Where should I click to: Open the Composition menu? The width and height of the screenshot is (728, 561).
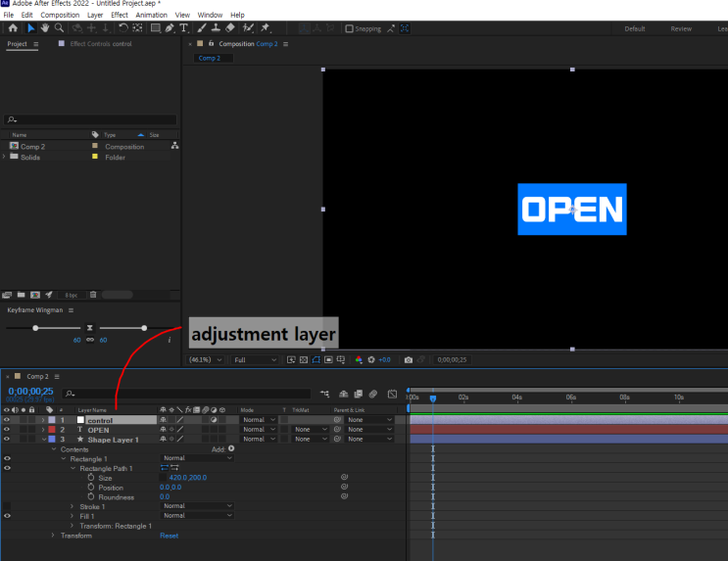point(60,16)
